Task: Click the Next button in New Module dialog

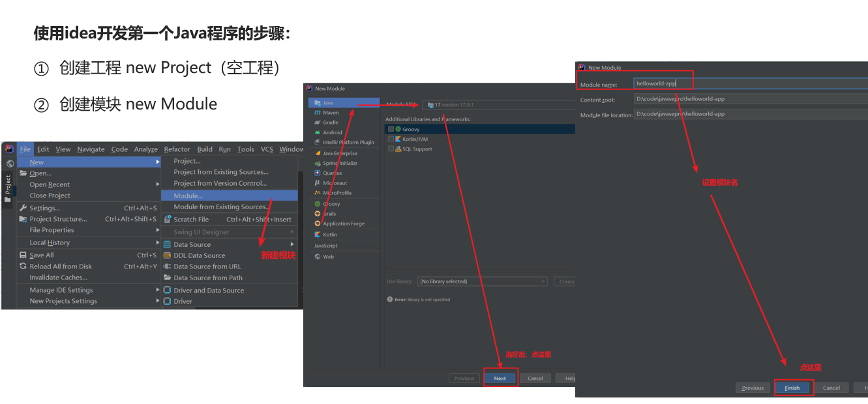Action: click(x=500, y=378)
